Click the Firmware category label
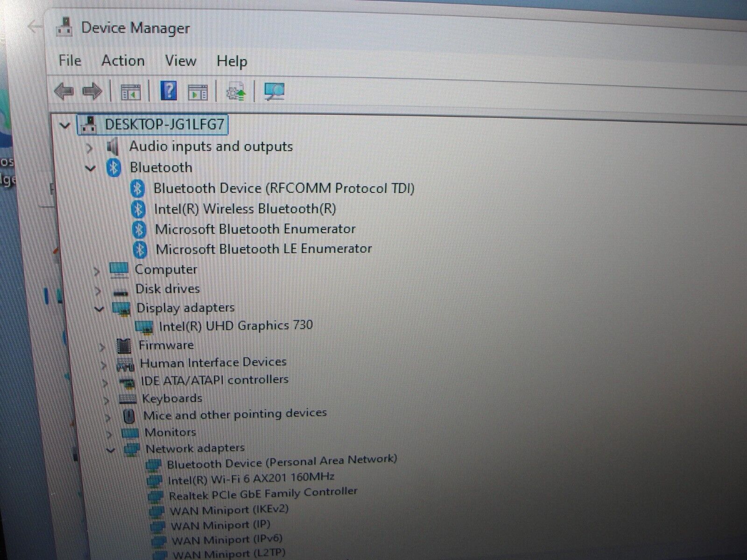This screenshot has width=747, height=560. tap(166, 345)
